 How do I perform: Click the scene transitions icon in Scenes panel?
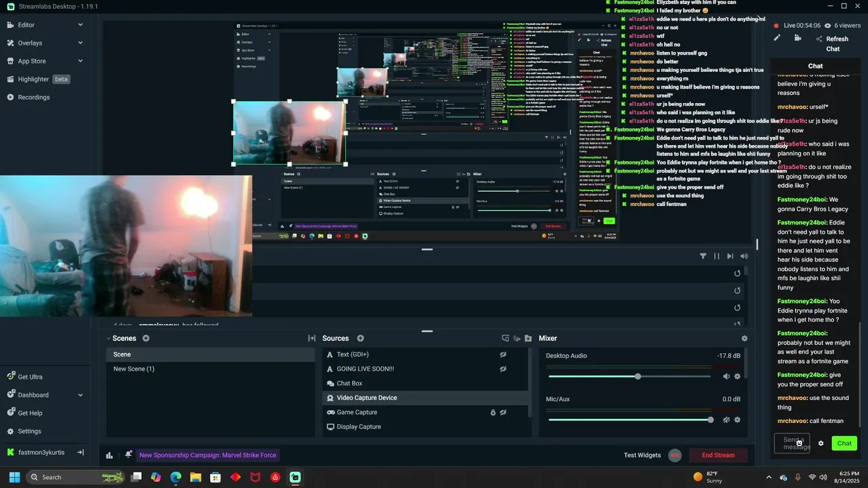(312, 338)
